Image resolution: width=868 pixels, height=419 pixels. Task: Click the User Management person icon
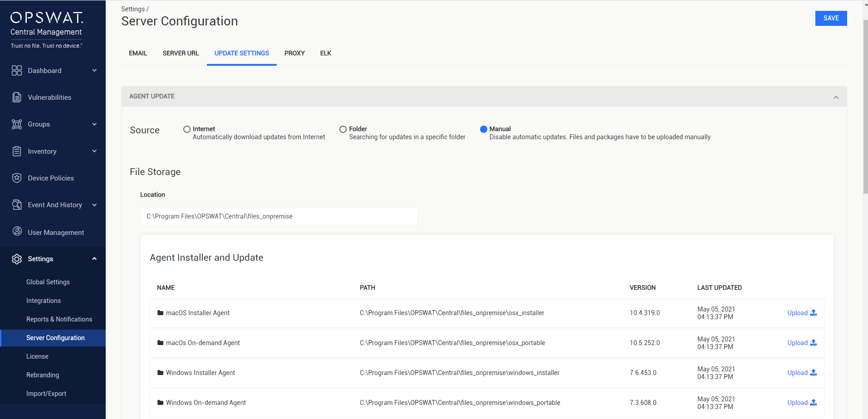(17, 231)
